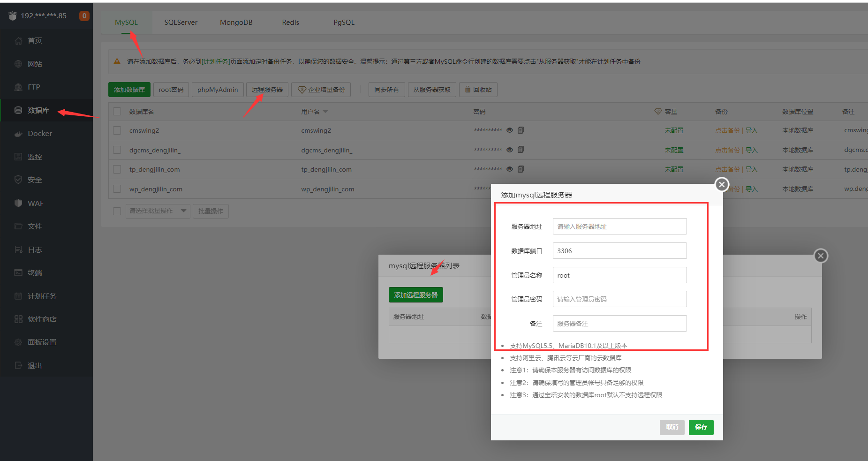Focus the 备注 server remark field

pos(619,324)
